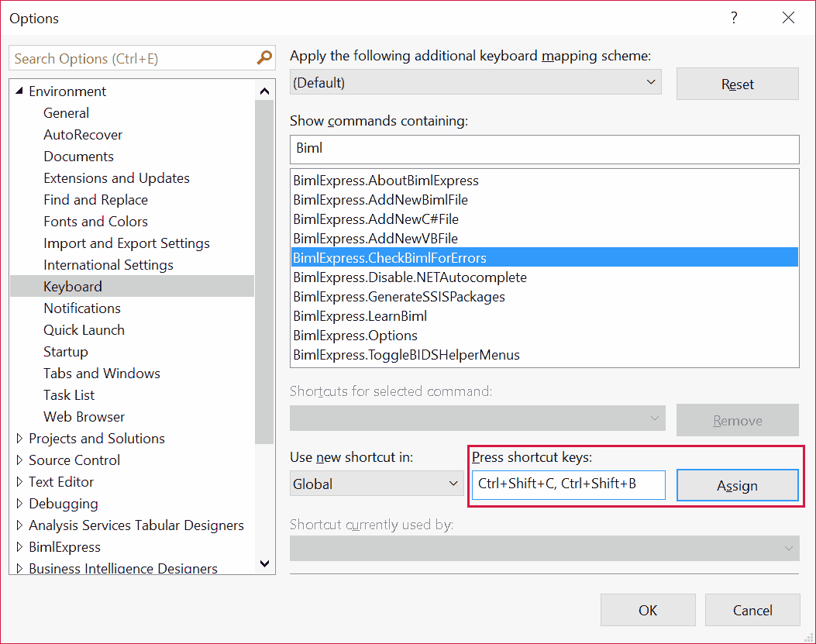Collapse the Environment tree node
This screenshot has width=816, height=644.
(19, 91)
